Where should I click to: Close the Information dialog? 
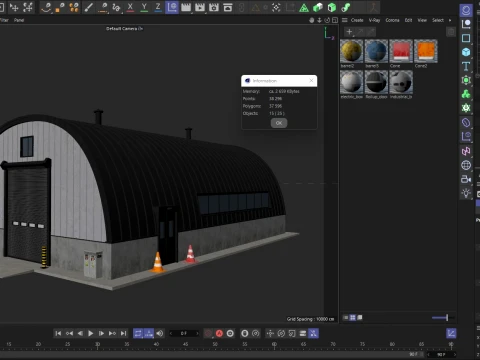pos(311,81)
